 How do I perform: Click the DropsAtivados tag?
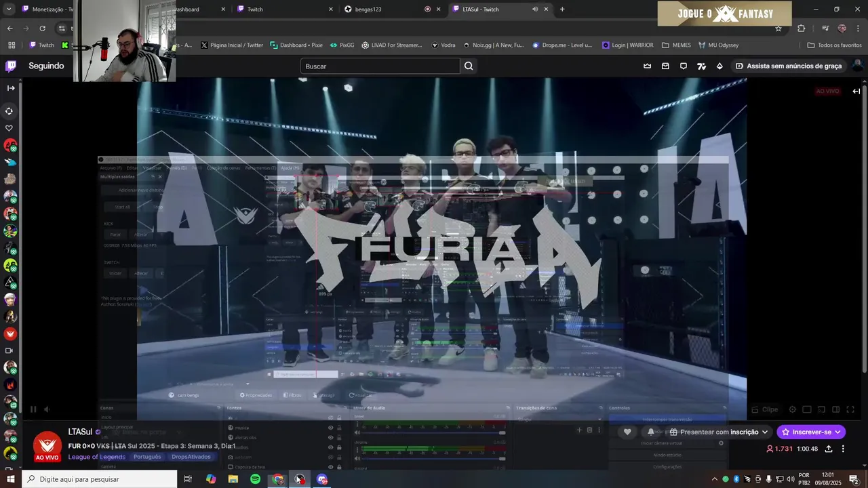point(191,457)
